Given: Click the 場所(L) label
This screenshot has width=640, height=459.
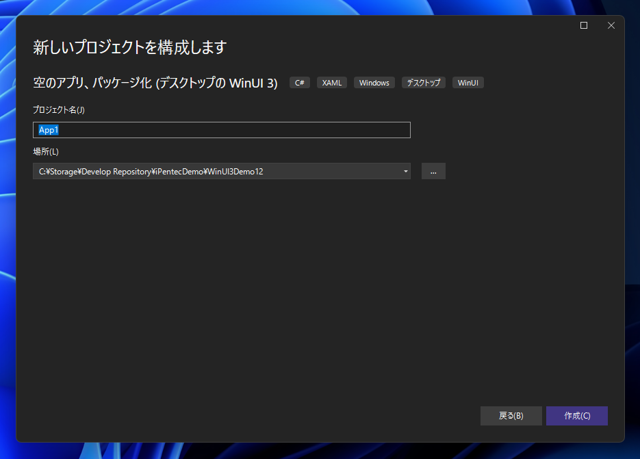Looking at the screenshot, I should (46, 152).
